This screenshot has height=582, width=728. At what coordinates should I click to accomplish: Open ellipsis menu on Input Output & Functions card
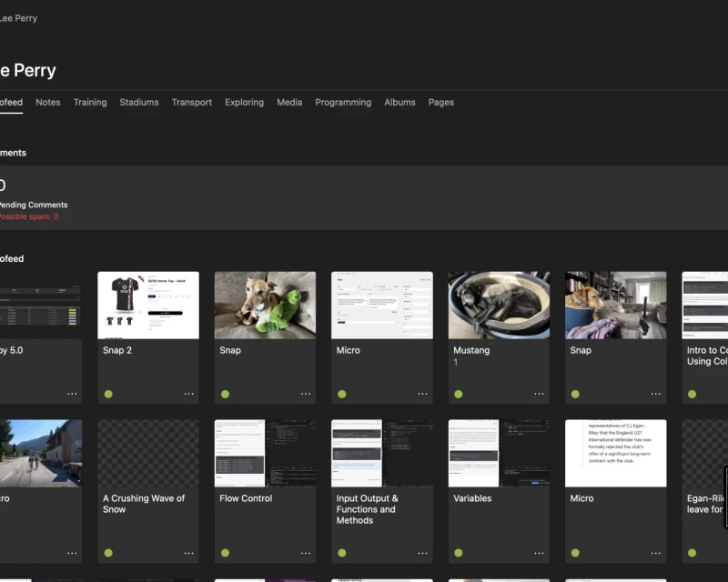pos(422,553)
